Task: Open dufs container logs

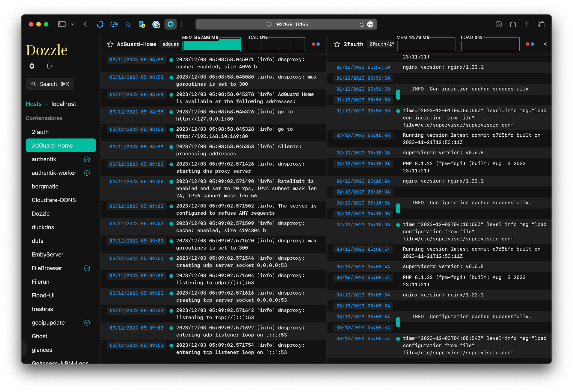Action: click(x=61, y=241)
